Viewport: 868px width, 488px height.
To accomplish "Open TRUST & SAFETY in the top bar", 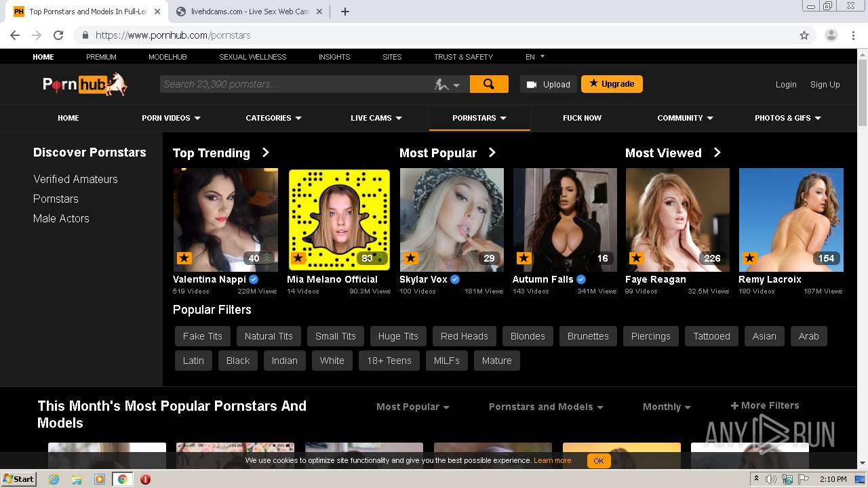I will (463, 57).
